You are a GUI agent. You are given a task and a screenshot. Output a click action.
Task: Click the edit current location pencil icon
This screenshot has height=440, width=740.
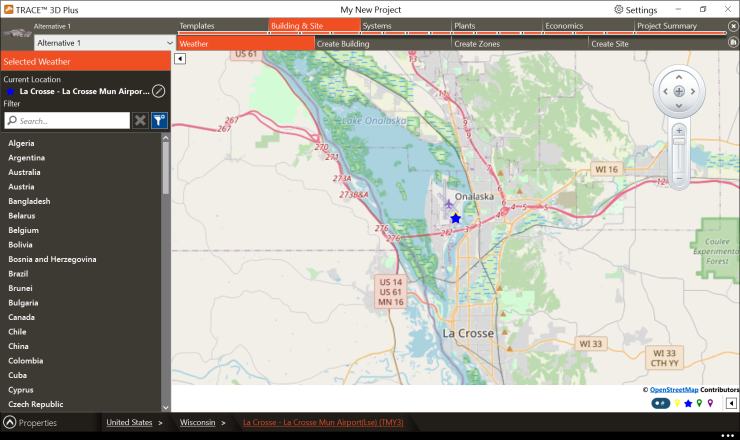(158, 91)
